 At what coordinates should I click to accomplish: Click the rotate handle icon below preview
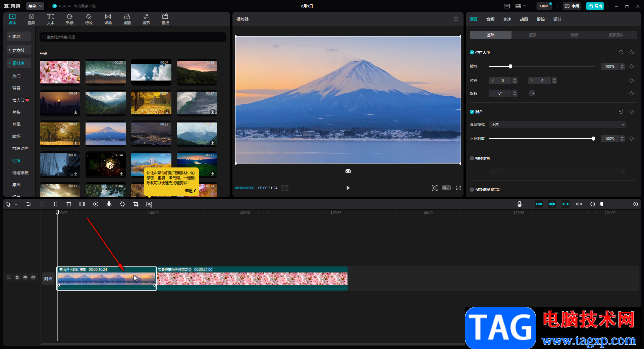(348, 171)
